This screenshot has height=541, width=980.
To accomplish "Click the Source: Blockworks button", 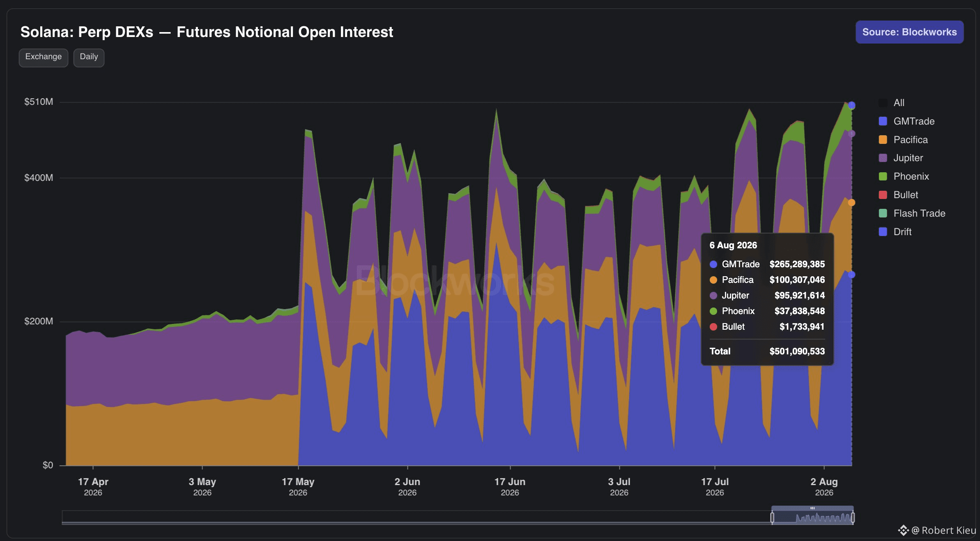I will [x=909, y=32].
